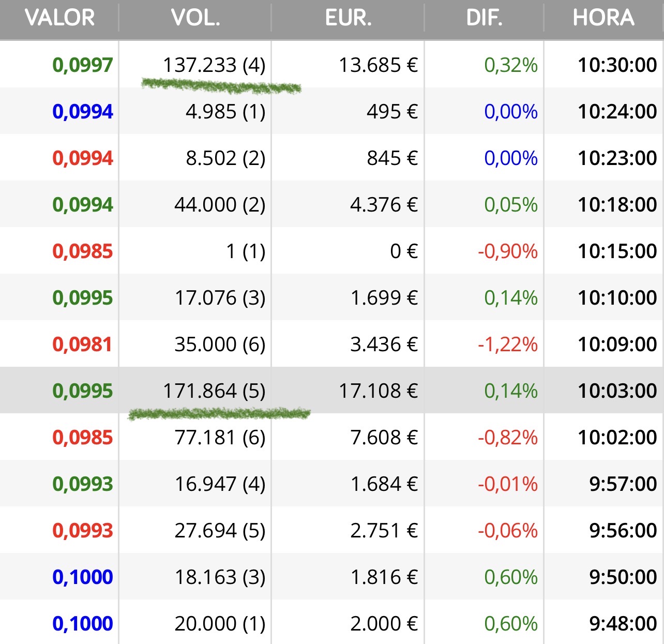Viewport: 664px width, 644px height.
Task: Sort by the VOL. column header
Action: click(195, 18)
